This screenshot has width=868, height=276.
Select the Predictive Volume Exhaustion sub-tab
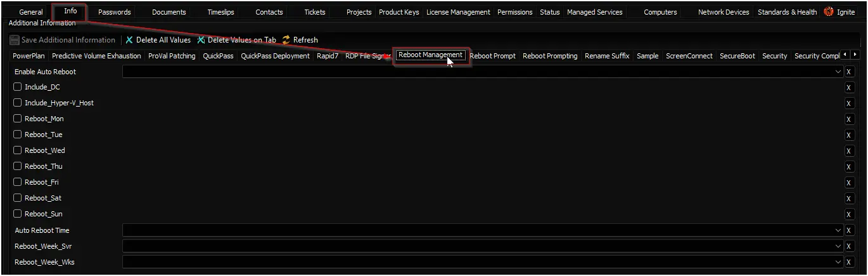click(96, 56)
